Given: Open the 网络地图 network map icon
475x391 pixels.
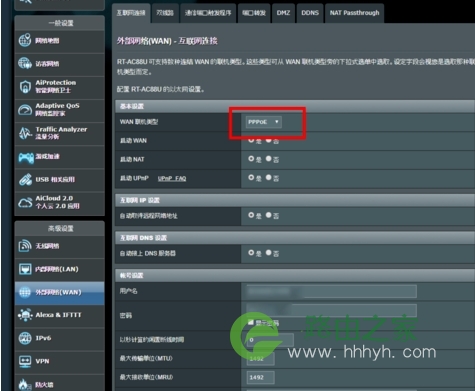Looking at the screenshot, I should coord(25,41).
